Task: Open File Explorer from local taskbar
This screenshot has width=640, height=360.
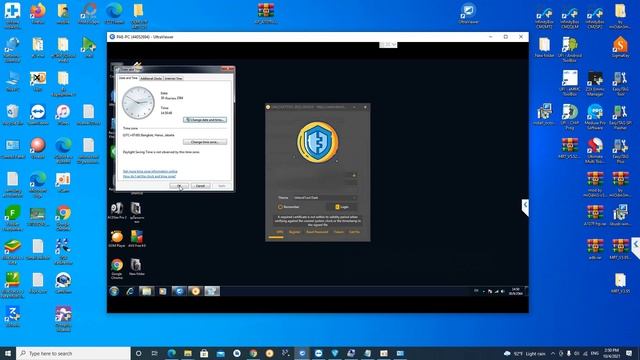Action: coord(188,353)
